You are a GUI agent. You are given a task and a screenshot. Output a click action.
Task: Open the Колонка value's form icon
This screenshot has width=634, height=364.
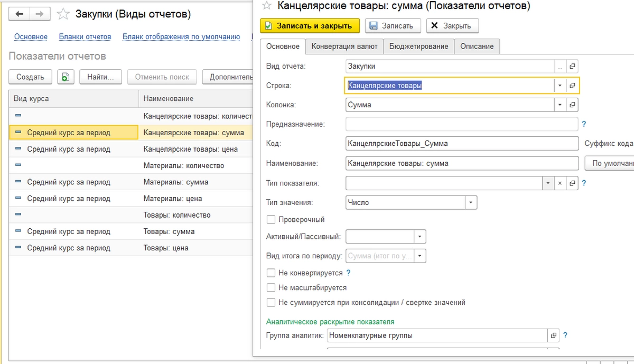point(572,105)
